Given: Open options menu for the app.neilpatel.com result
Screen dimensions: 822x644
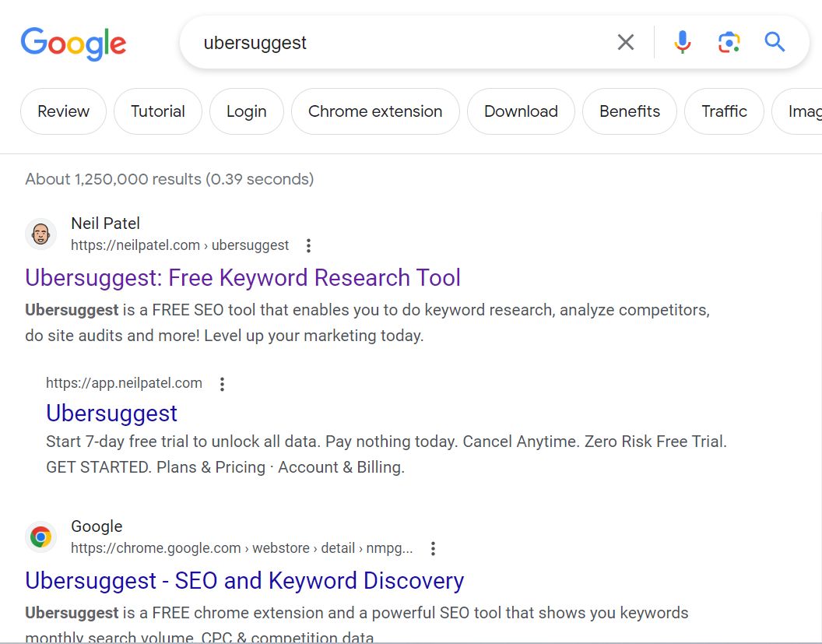Looking at the screenshot, I should (222, 383).
